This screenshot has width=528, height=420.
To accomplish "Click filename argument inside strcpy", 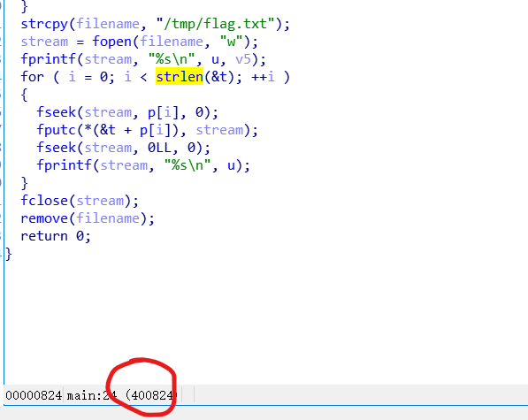I will 108,24.
